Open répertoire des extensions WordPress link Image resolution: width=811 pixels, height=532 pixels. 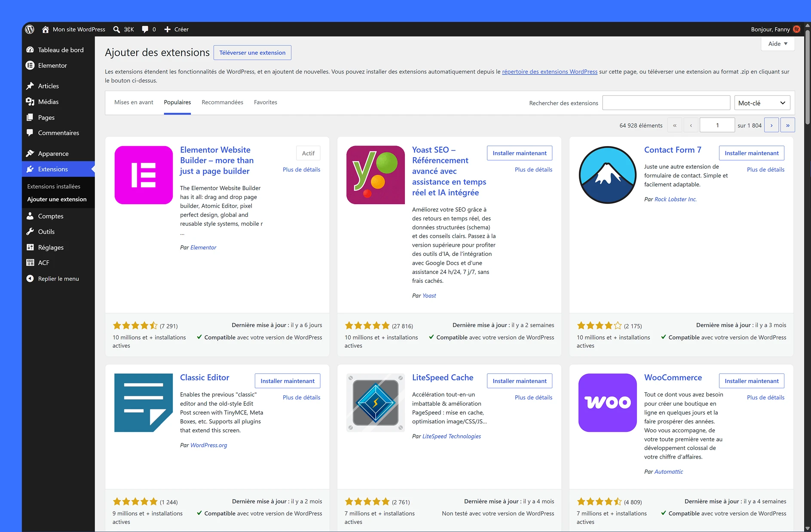[x=550, y=72]
